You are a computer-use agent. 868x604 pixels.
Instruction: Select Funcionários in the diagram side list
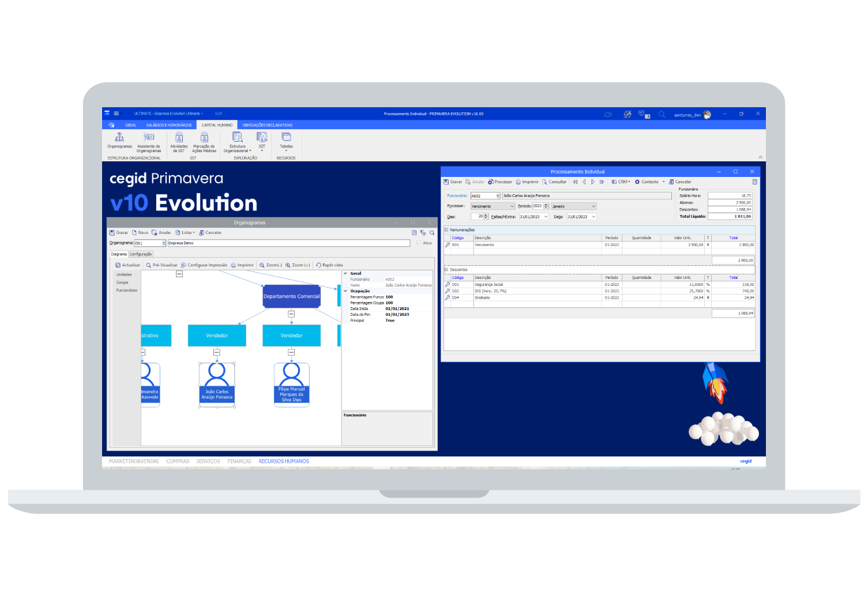pyautogui.click(x=127, y=290)
